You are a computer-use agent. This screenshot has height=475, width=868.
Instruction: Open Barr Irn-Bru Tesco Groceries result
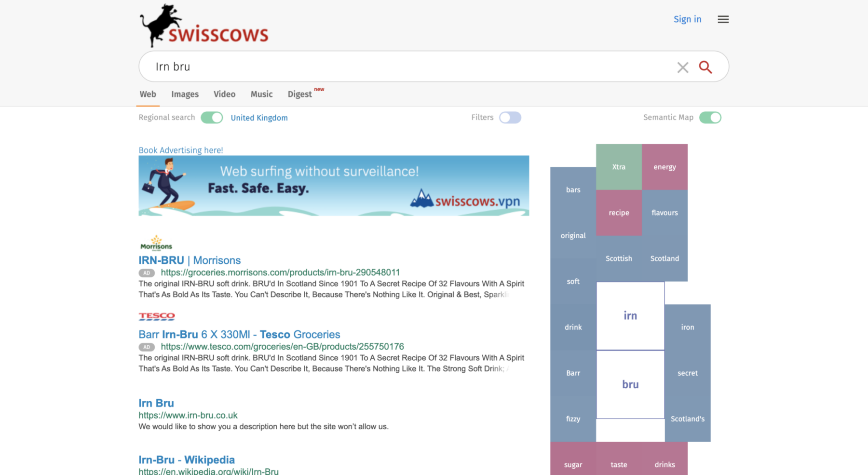[x=239, y=335]
